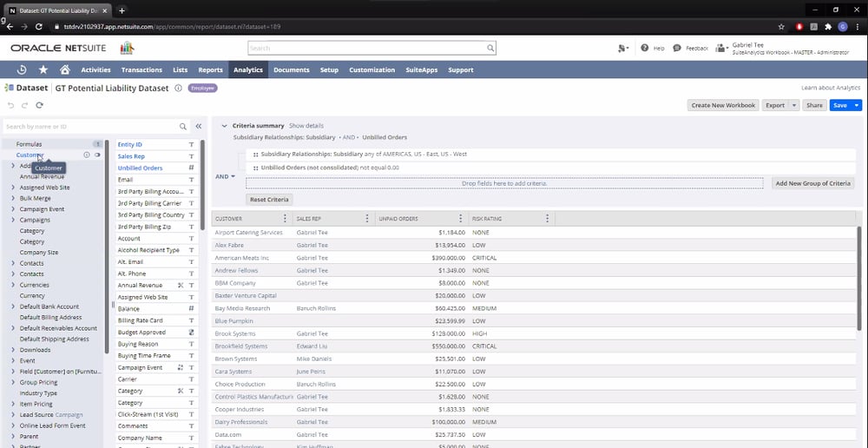Collapse the Criteria summary chevron
The height and width of the screenshot is (448, 868).
click(x=224, y=126)
